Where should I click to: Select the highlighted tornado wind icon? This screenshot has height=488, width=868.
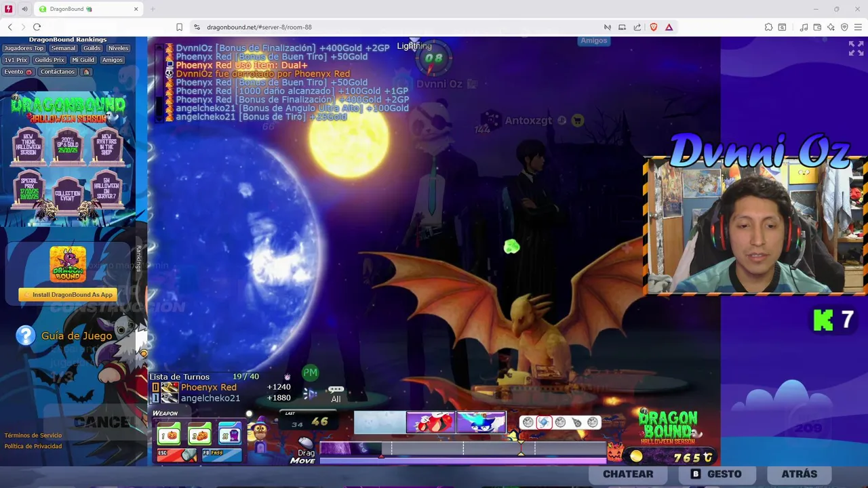tap(544, 422)
